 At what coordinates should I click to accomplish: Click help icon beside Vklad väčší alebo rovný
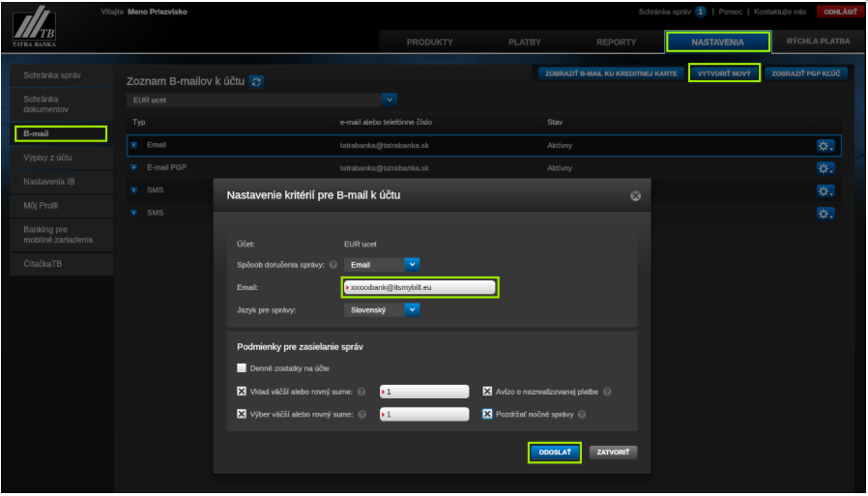click(361, 392)
